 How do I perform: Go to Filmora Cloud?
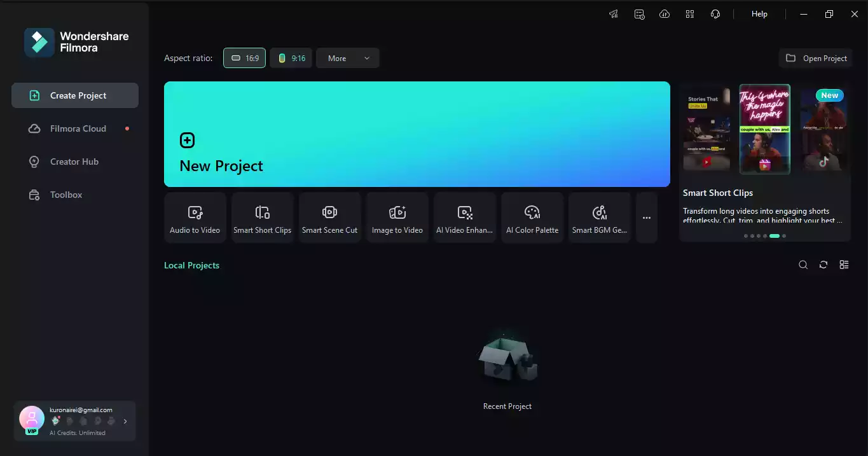tap(75, 128)
